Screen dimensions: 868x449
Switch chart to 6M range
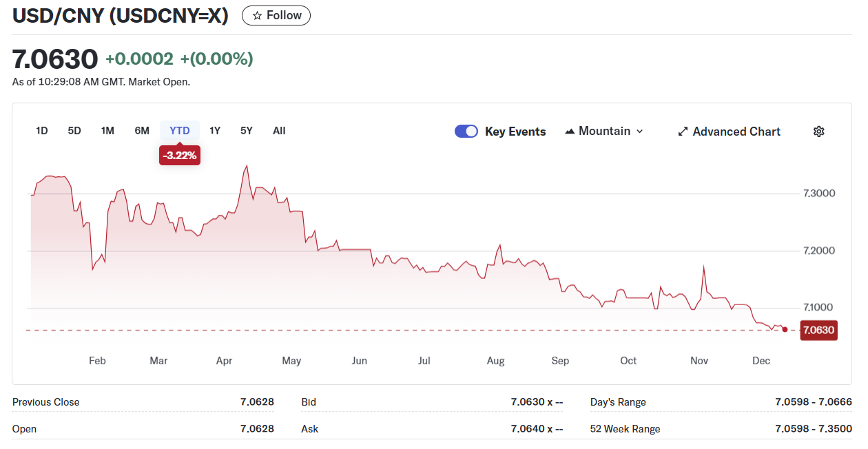(142, 131)
